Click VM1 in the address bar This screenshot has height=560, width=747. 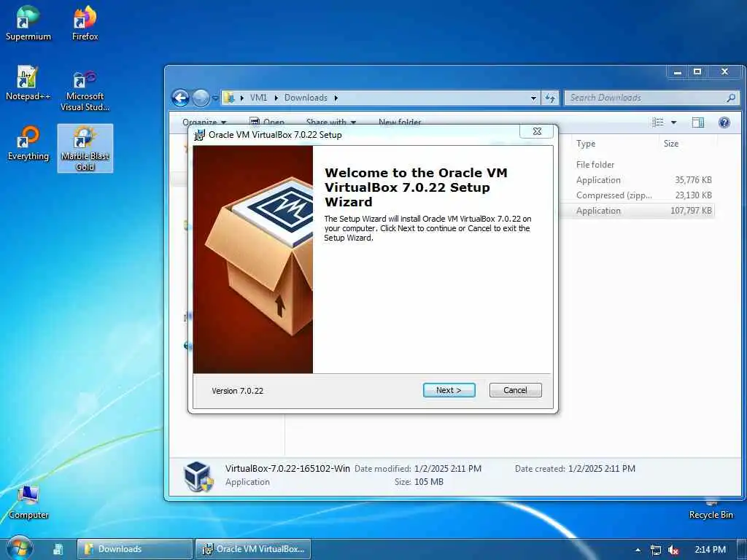coord(259,98)
